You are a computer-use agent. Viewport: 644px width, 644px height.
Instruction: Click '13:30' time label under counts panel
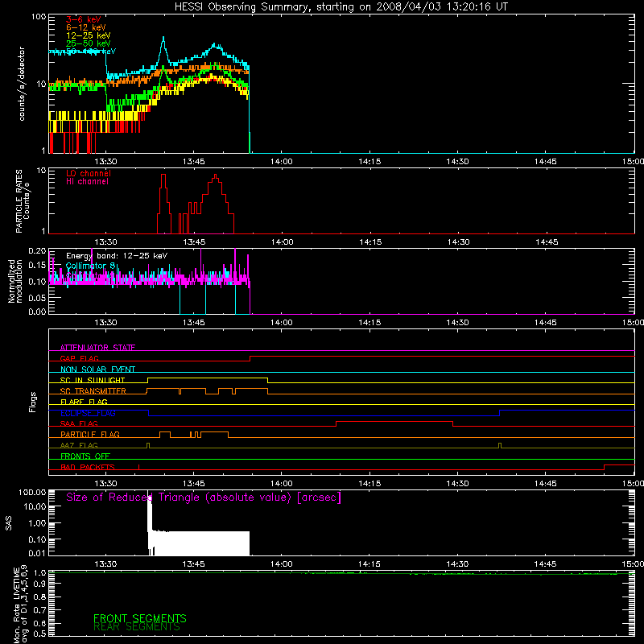pos(106,162)
